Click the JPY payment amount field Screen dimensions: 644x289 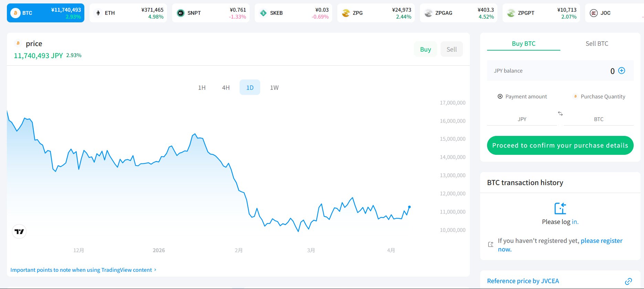point(521,119)
